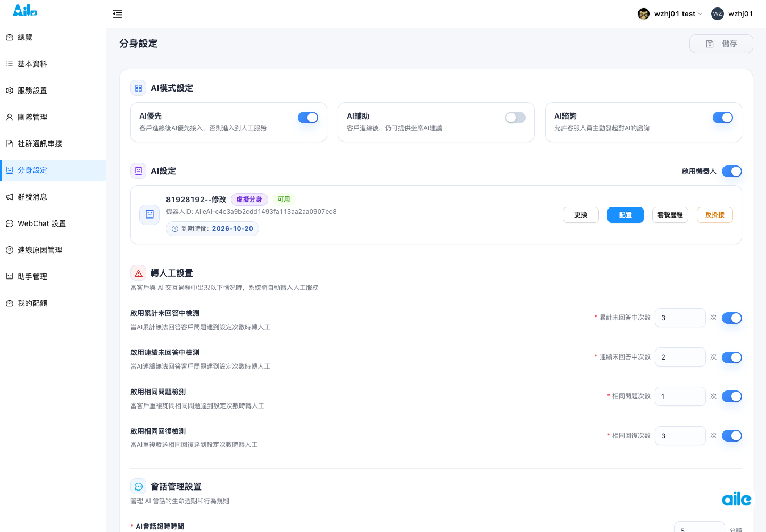
Task: Enable the AI輔助 switch
Action: click(515, 118)
